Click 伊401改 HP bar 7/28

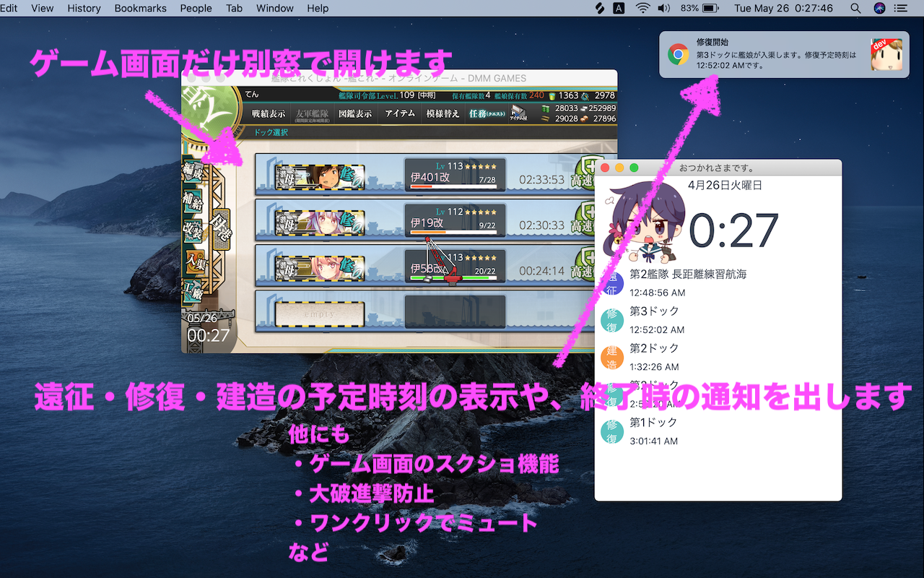453,187
